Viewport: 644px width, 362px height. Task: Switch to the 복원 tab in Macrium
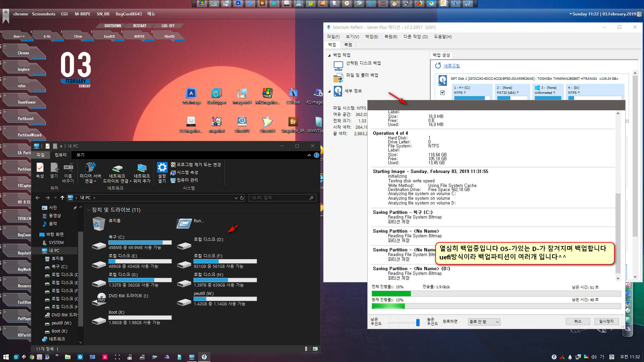click(x=348, y=45)
